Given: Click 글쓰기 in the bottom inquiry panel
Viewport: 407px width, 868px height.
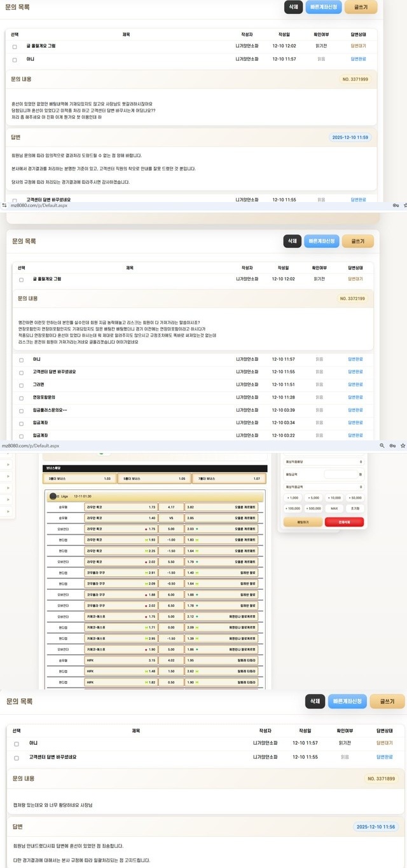Looking at the screenshot, I should [x=387, y=701].
